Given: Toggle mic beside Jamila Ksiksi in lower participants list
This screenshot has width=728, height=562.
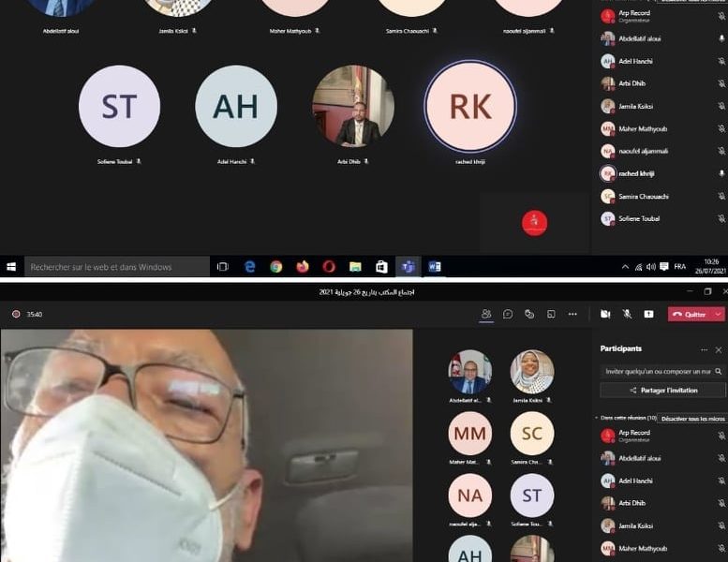Looking at the screenshot, I should [x=721, y=525].
